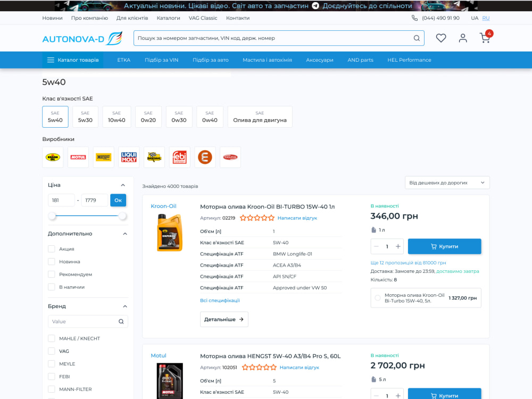Collapse the Ціна filter section

click(123, 185)
